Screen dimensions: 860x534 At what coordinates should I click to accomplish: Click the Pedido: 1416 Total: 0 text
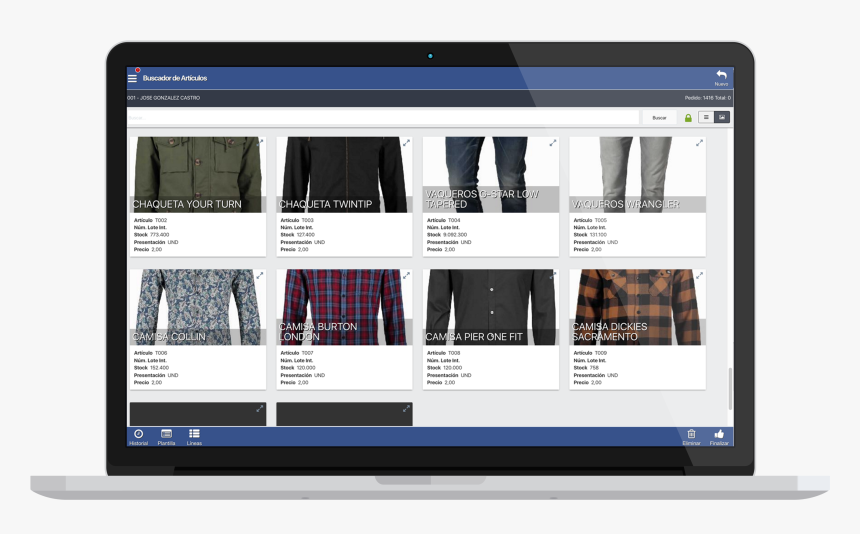click(x=708, y=98)
